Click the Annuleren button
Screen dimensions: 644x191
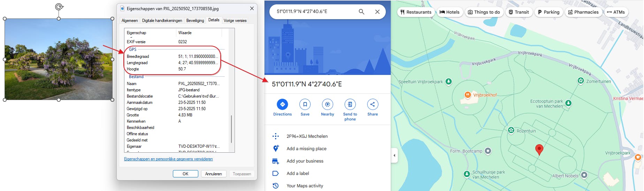pos(214,174)
